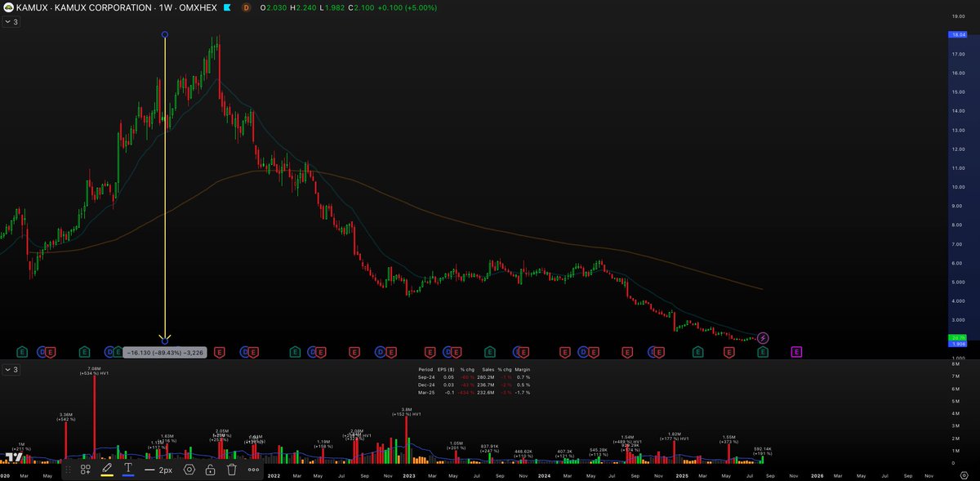Viewport: 980px width, 481px height.
Task: Click the Margin column header
Action: [523, 370]
